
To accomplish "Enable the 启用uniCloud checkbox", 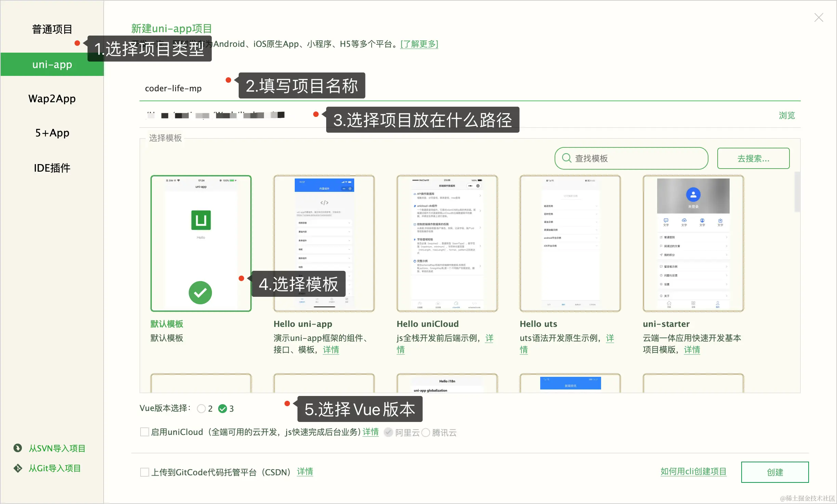I will (145, 432).
